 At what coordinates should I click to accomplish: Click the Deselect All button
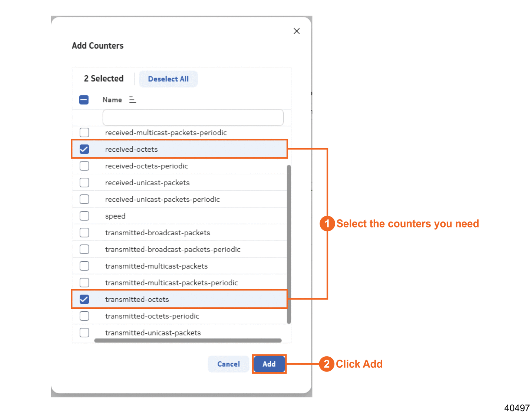[168, 79]
